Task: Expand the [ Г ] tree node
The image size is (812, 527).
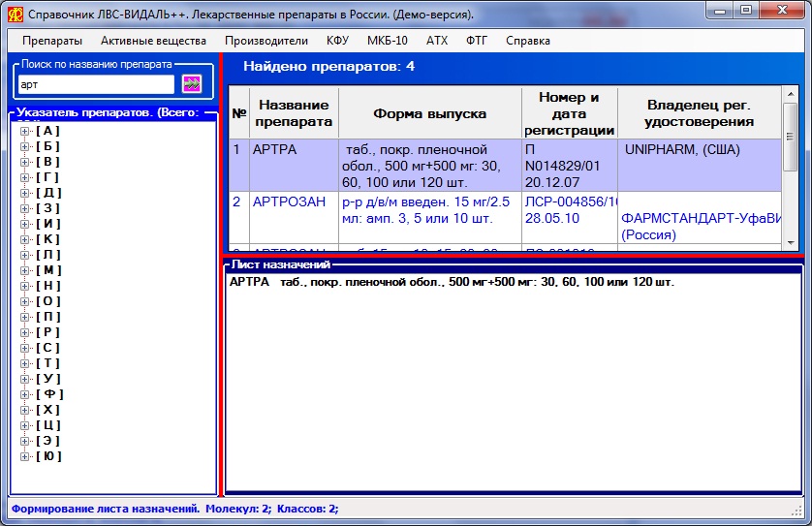Action: [24, 178]
